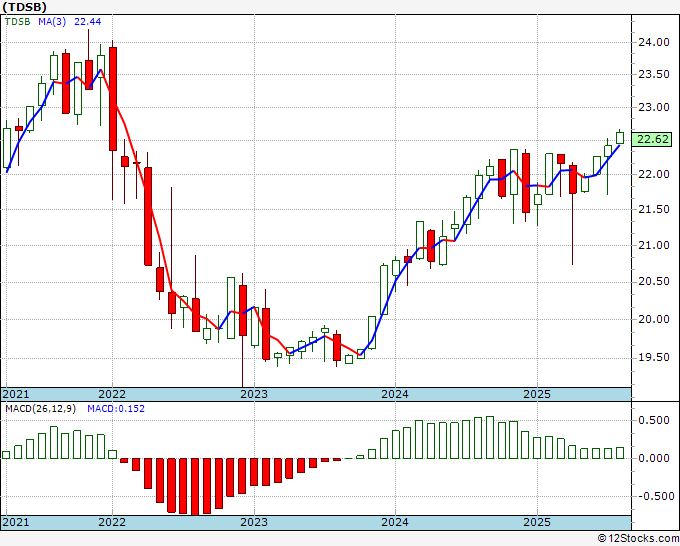Select 2023 on the MACD panel timeline
The image size is (680, 546).
(x=254, y=522)
